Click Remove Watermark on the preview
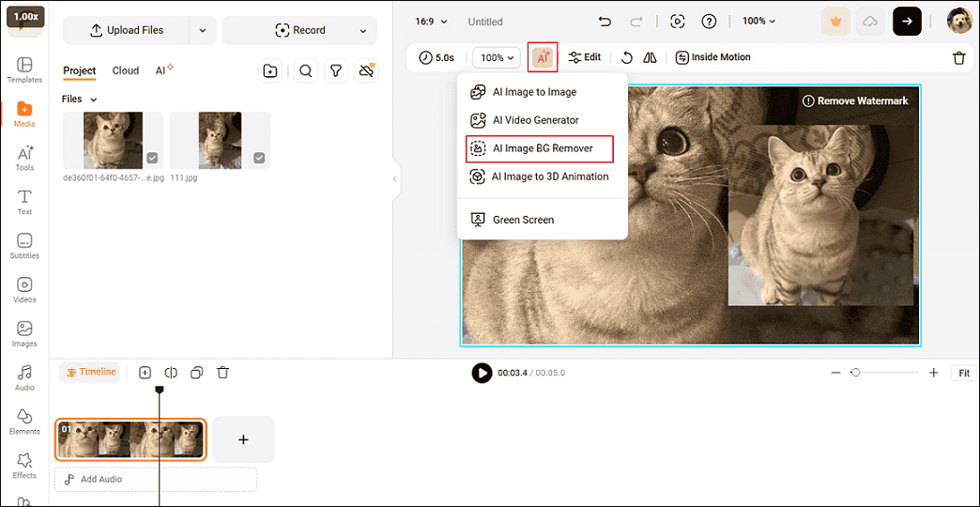This screenshot has height=507, width=980. tap(856, 100)
